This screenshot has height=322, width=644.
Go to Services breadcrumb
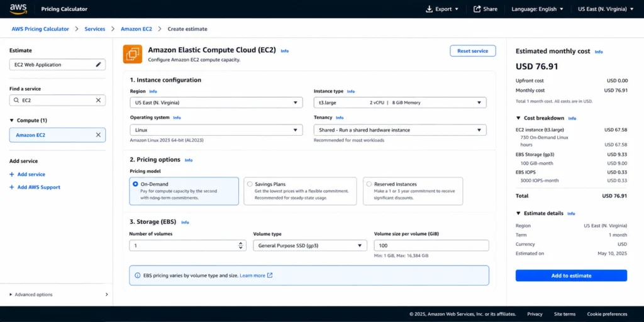95,29
